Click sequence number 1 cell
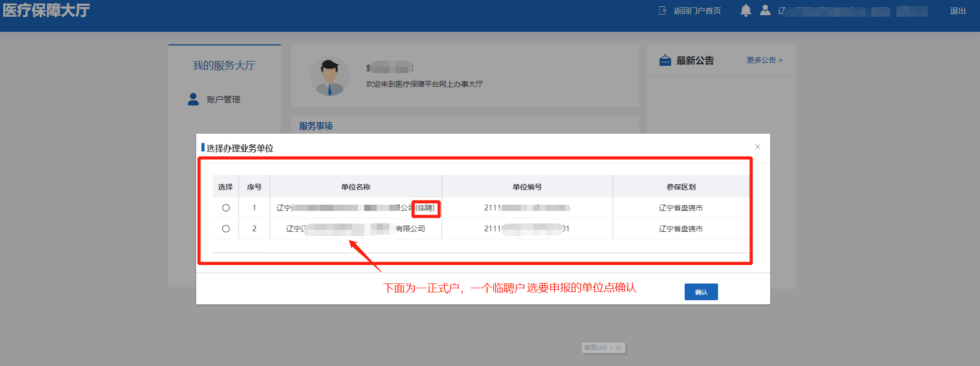Viewport: 980px width, 366px height. pyautogui.click(x=254, y=208)
